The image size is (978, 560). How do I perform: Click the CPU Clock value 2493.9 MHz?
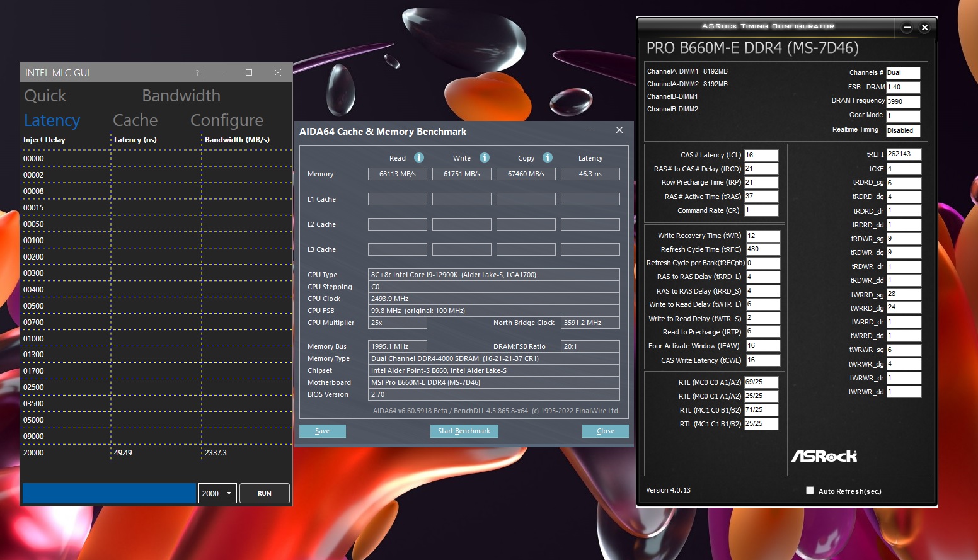click(494, 299)
